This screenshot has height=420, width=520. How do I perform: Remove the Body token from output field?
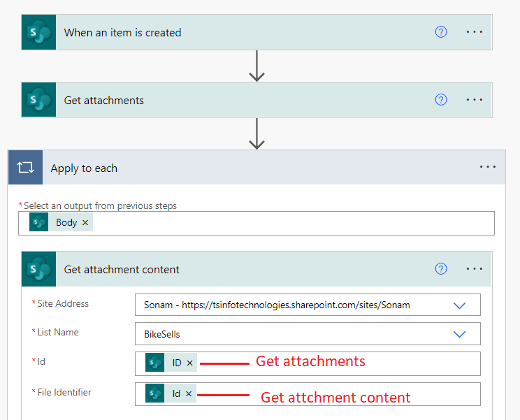(x=85, y=223)
